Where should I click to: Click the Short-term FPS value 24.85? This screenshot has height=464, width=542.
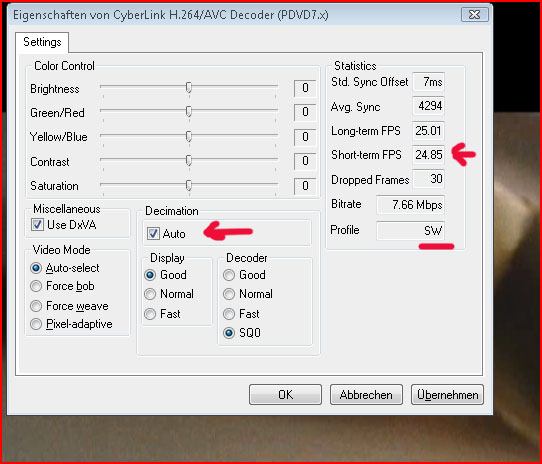pos(428,155)
